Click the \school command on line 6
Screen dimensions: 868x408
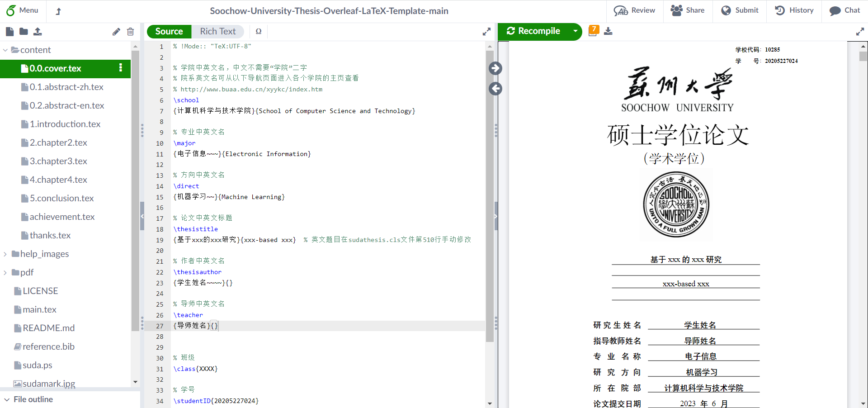186,100
